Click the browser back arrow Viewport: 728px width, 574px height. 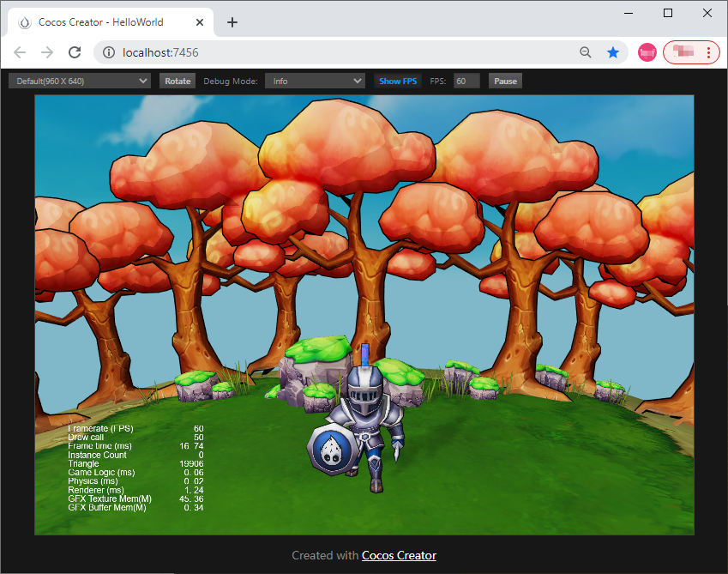point(19,51)
